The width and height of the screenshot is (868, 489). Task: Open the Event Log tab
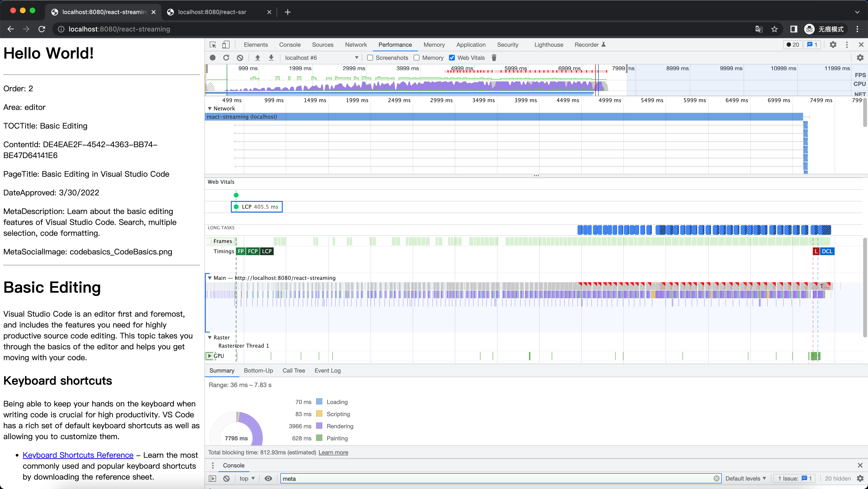pos(327,370)
